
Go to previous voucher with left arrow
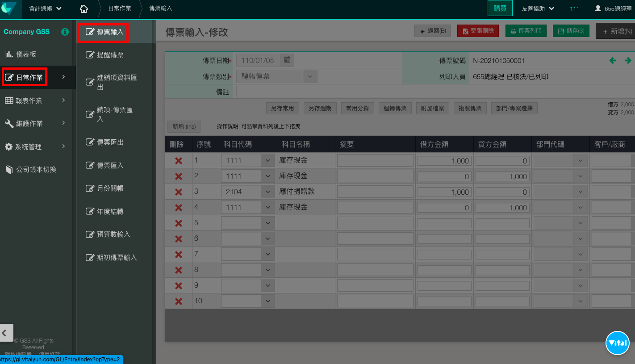(x=613, y=61)
